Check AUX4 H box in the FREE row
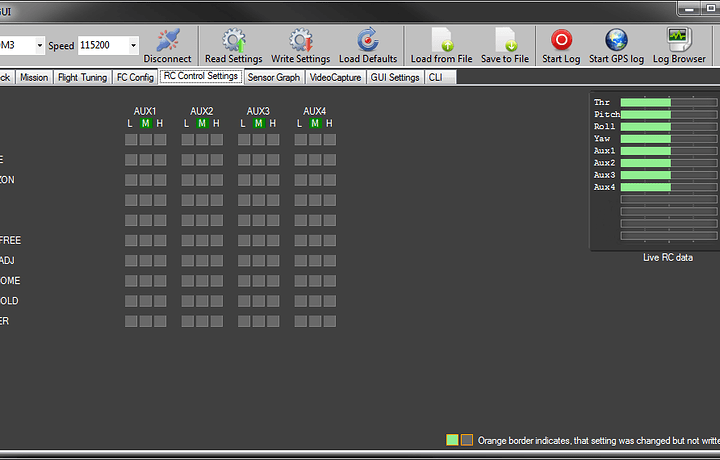 (x=330, y=240)
